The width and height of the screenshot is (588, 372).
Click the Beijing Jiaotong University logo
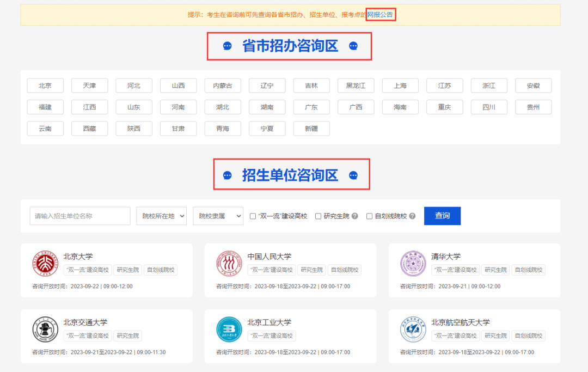point(45,329)
